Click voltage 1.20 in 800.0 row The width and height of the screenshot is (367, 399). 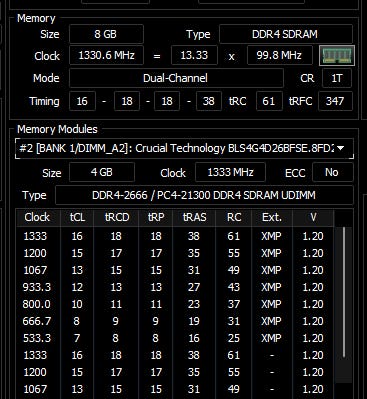[313, 304]
